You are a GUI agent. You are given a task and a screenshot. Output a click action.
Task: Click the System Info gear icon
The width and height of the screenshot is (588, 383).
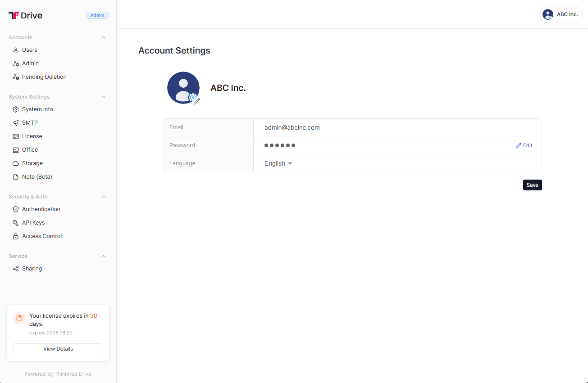(x=16, y=109)
